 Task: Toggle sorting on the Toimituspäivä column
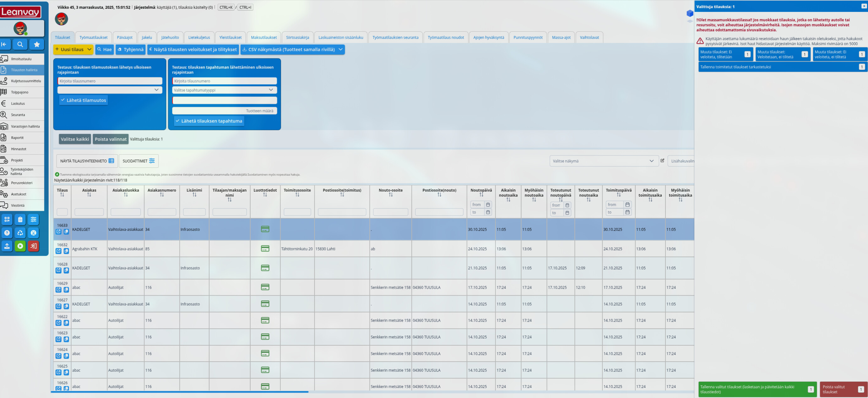(x=618, y=195)
